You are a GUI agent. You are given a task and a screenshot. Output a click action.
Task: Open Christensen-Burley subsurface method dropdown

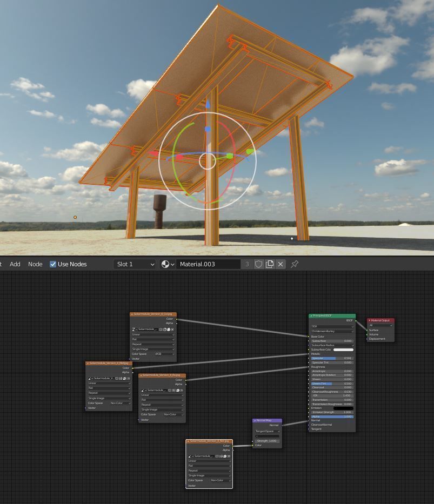[332, 331]
